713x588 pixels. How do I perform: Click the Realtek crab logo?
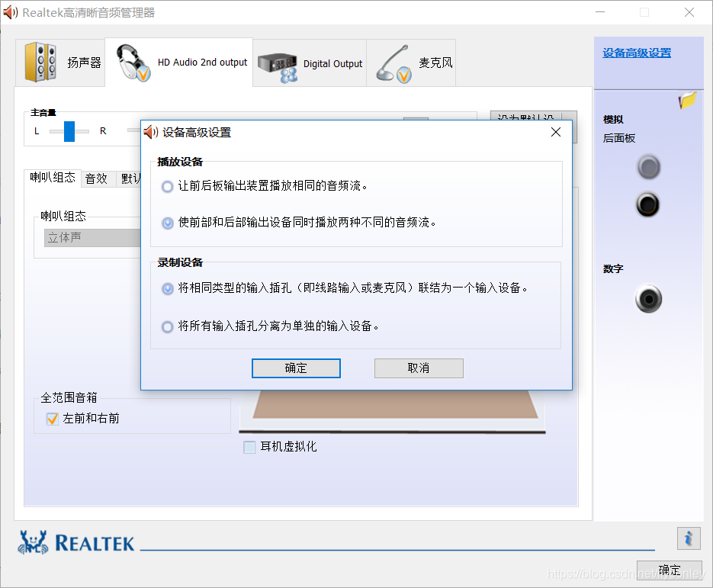(x=34, y=542)
